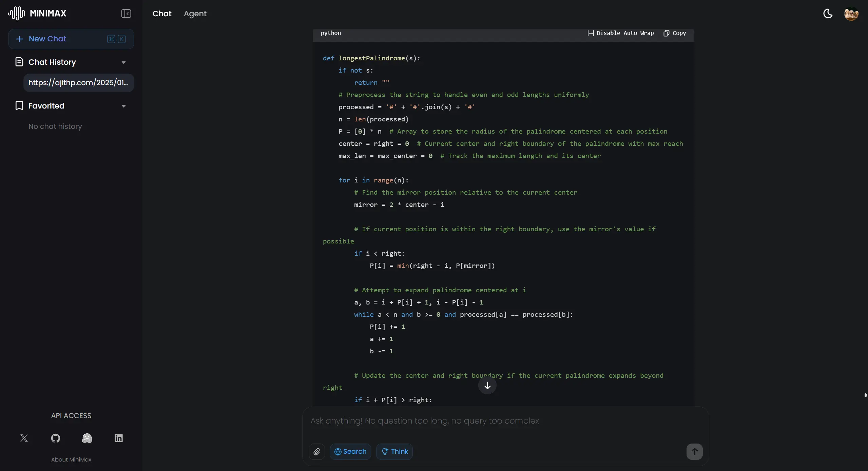
Task: Click the attachment paperclip icon
Action: click(316, 451)
